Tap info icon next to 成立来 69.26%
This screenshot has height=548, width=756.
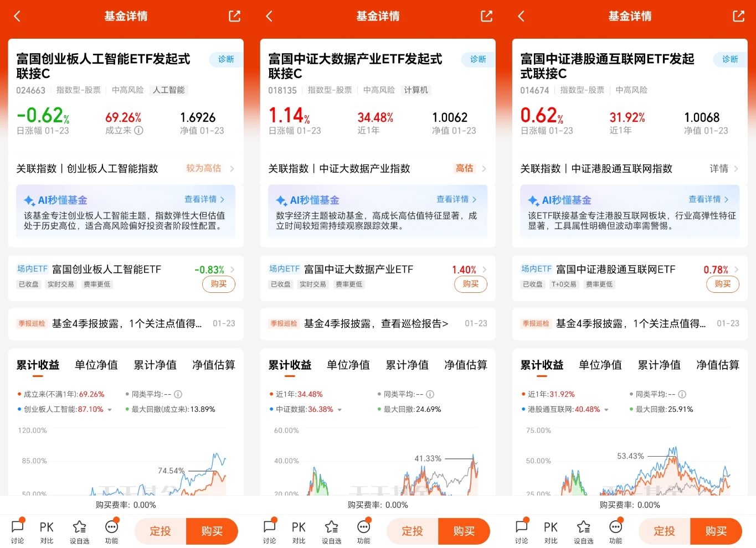point(139,131)
